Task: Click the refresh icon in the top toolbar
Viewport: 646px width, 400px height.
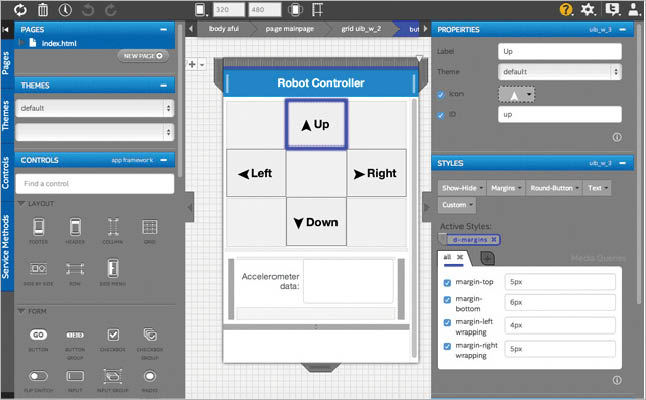Action: 20,9
